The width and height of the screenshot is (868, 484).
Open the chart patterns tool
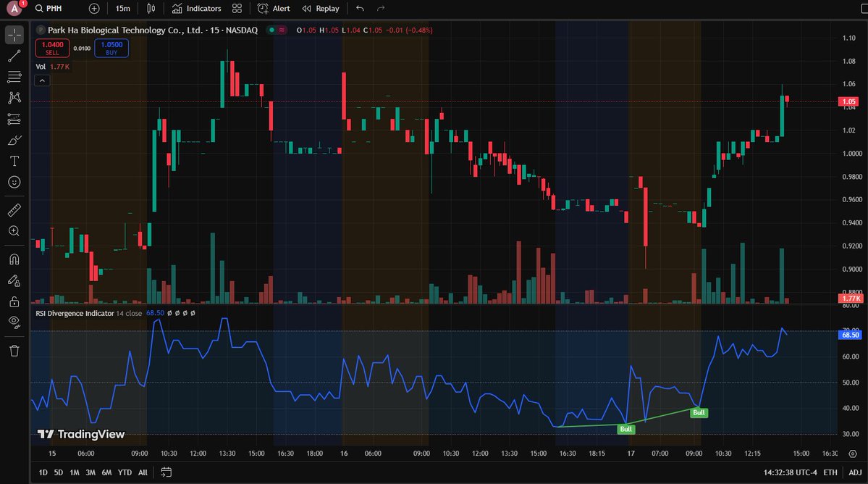click(14, 98)
